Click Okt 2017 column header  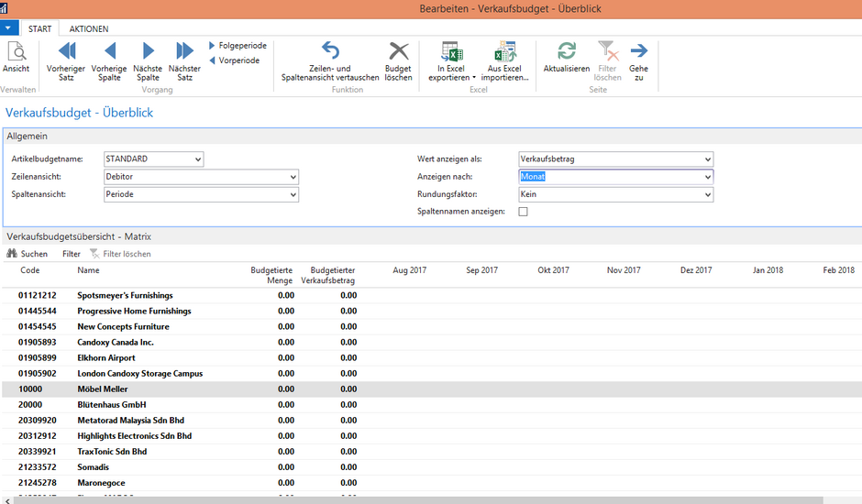click(x=554, y=270)
